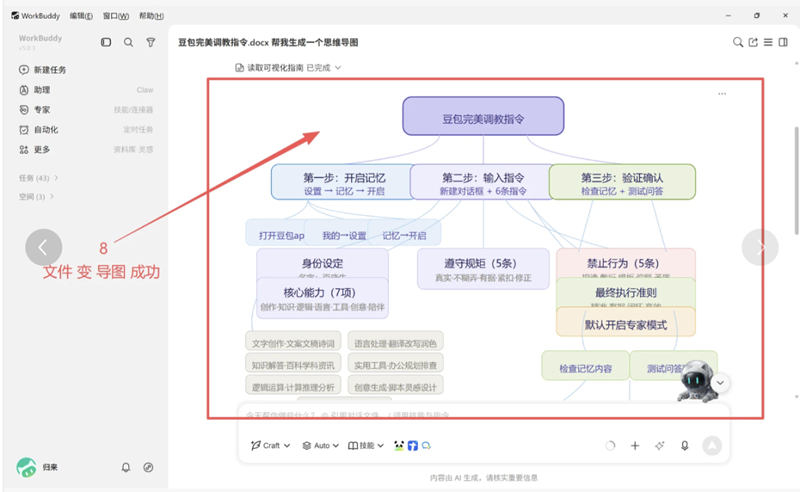Click the compass icon at sidebar bottom
The width and height of the screenshot is (800, 492).
[148, 467]
